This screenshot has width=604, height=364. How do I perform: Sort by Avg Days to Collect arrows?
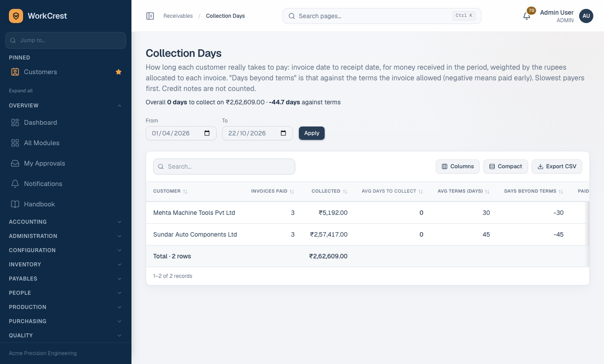[421, 191]
